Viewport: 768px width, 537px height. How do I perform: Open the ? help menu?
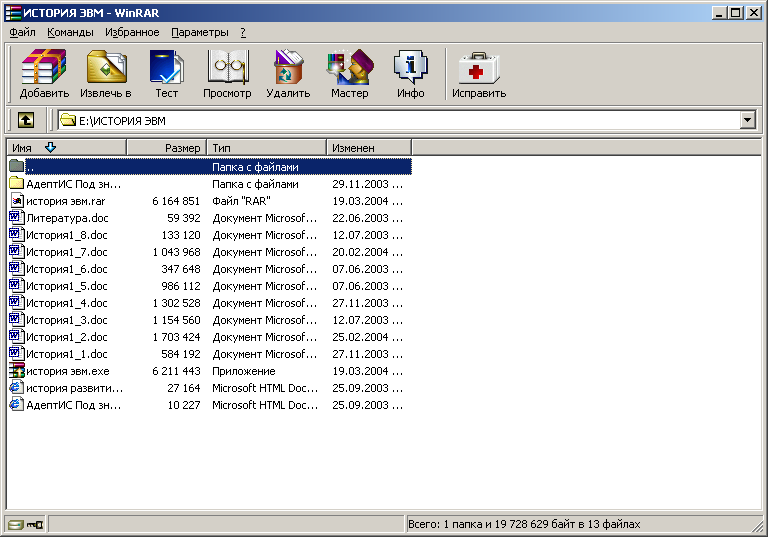(x=243, y=32)
